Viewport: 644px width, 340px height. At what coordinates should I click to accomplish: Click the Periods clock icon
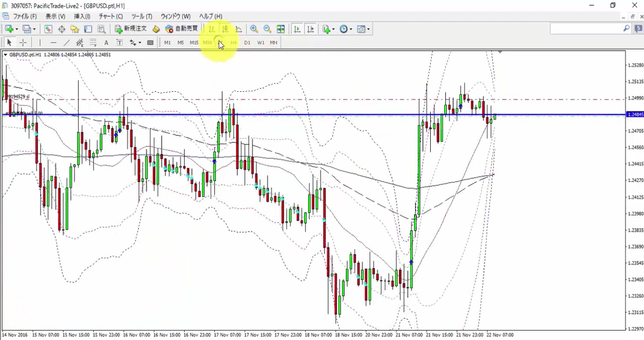pos(344,29)
